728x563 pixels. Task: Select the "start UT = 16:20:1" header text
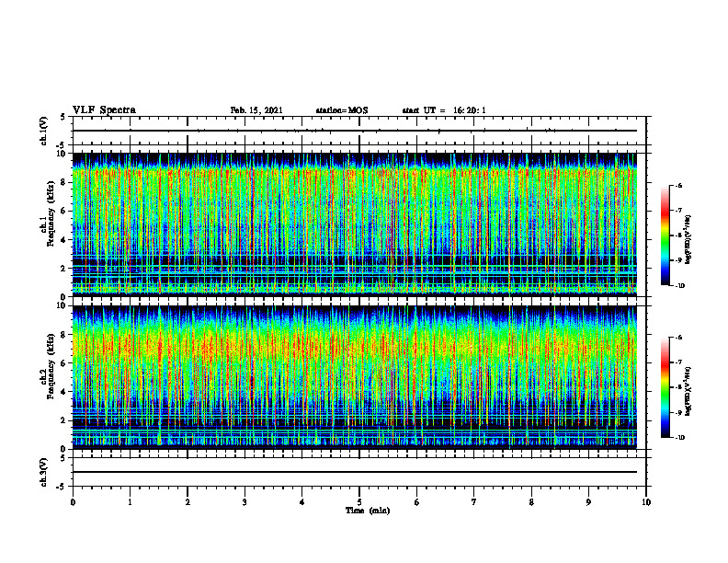point(444,110)
